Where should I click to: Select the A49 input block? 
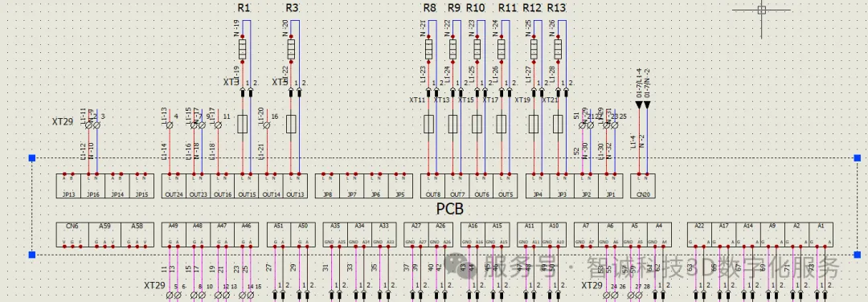(x=174, y=235)
